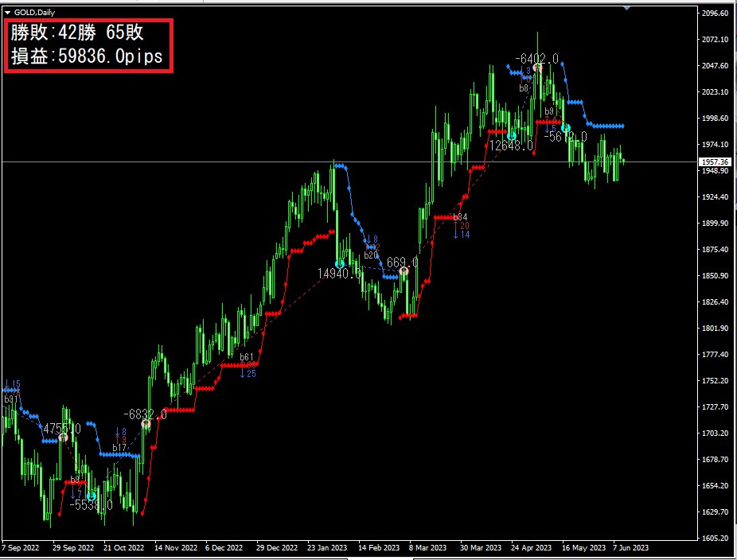
Task: Click the 24 Apr 2023 date label
Action: click(x=531, y=548)
